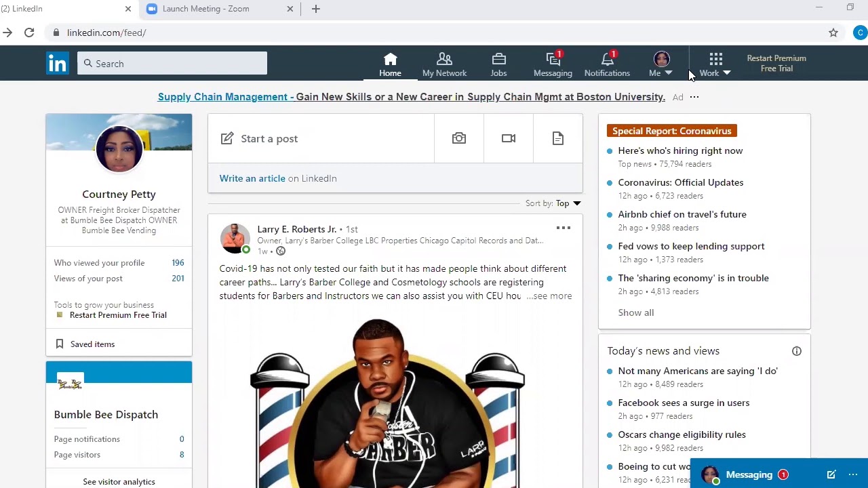Close the LinkedIn browser tab
The image size is (868, 488).
tap(128, 9)
